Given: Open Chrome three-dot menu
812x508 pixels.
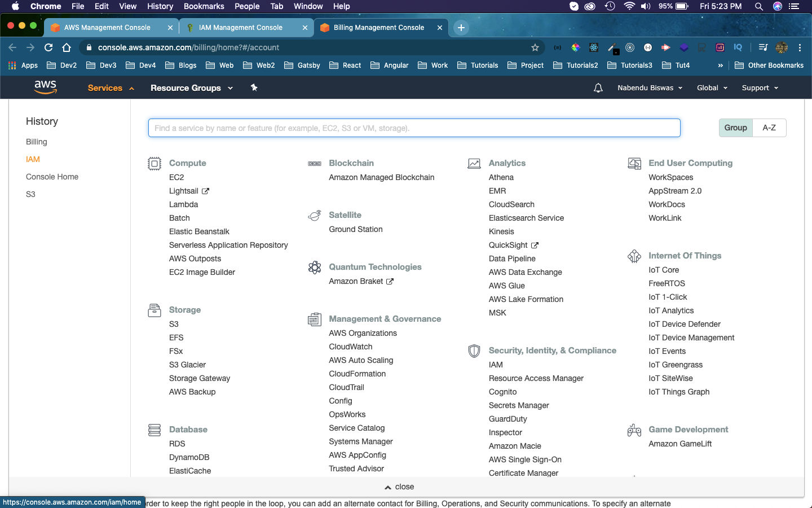Looking at the screenshot, I should (800, 47).
